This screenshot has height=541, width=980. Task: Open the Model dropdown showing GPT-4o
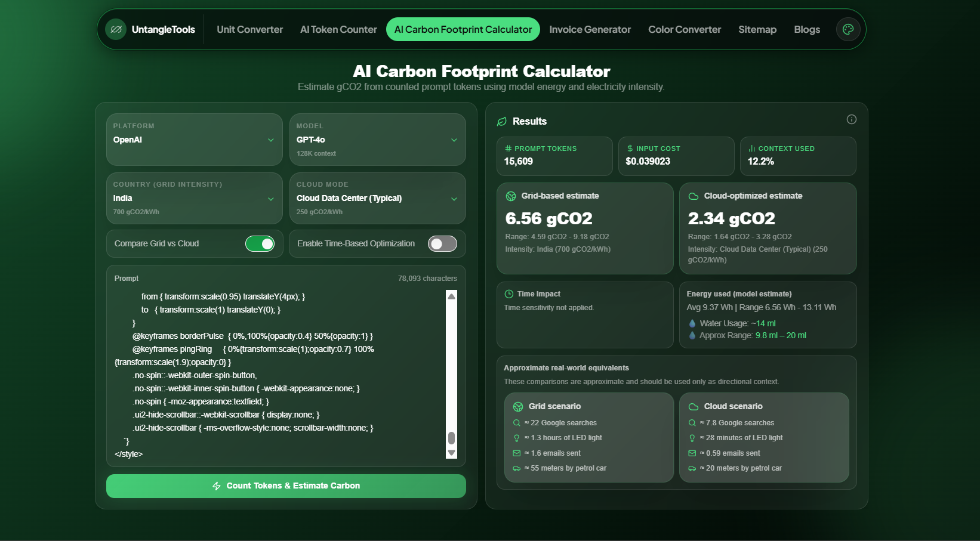(x=377, y=140)
